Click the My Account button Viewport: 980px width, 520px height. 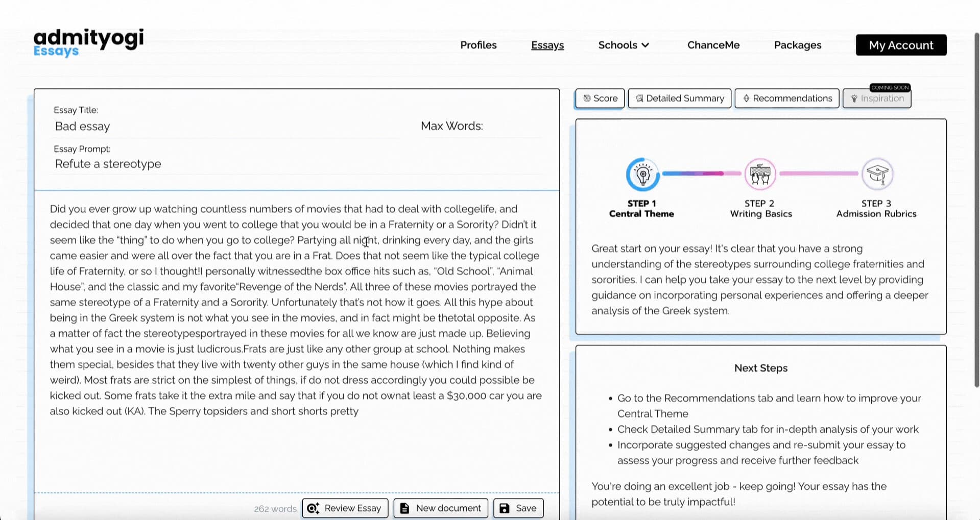901,45
